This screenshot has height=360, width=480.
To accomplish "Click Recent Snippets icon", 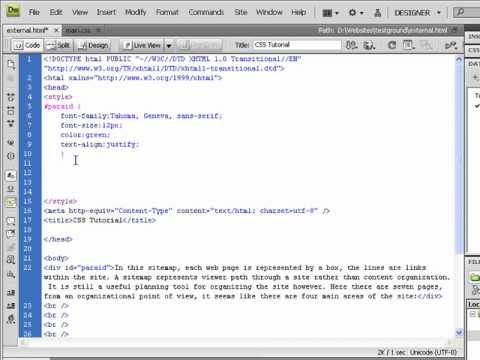I will tap(11, 260).
